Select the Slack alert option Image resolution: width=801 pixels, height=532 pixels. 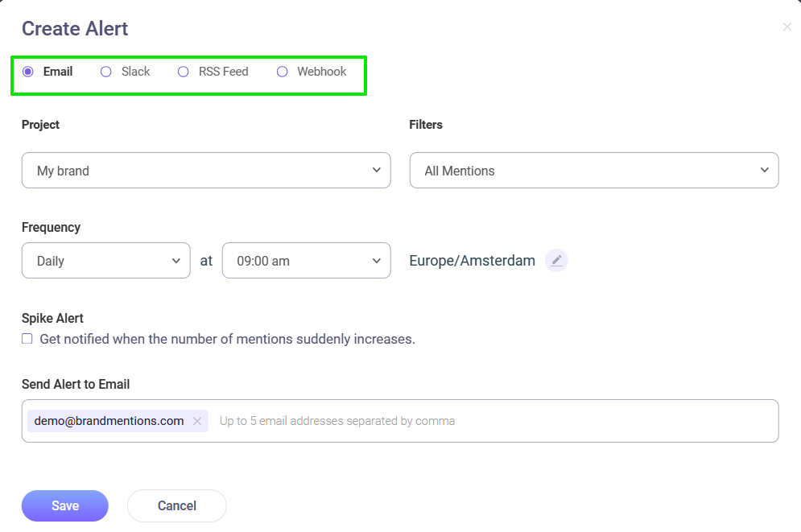105,72
